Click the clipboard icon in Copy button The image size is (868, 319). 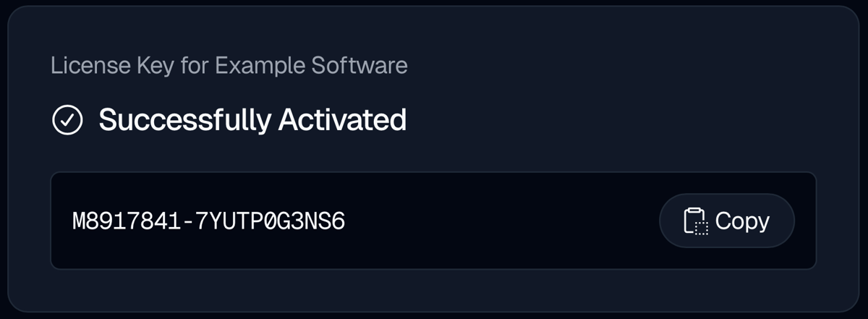tap(695, 221)
